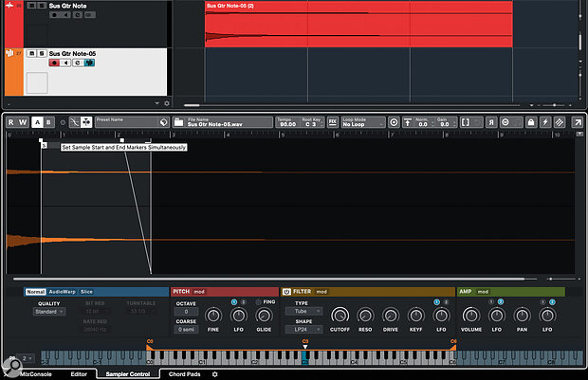Click the Trim Sample brackets icon
The height and width of the screenshot is (380, 588).
point(466,122)
